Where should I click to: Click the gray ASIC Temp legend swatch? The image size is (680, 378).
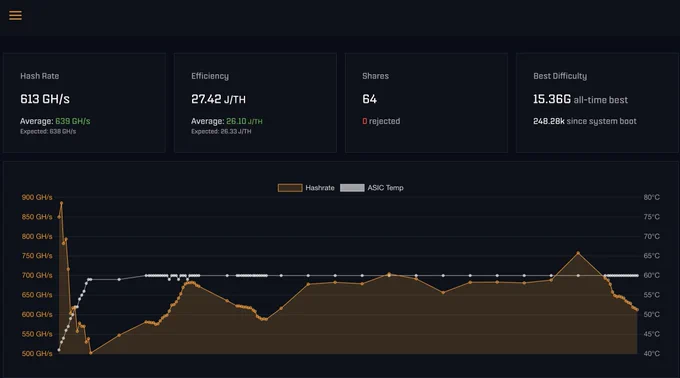coord(352,188)
